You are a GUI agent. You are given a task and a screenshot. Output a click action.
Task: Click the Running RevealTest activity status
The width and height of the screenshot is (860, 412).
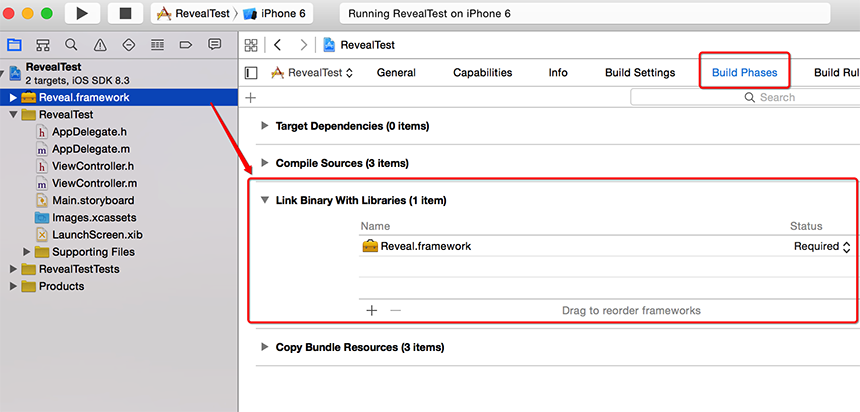coord(585,14)
